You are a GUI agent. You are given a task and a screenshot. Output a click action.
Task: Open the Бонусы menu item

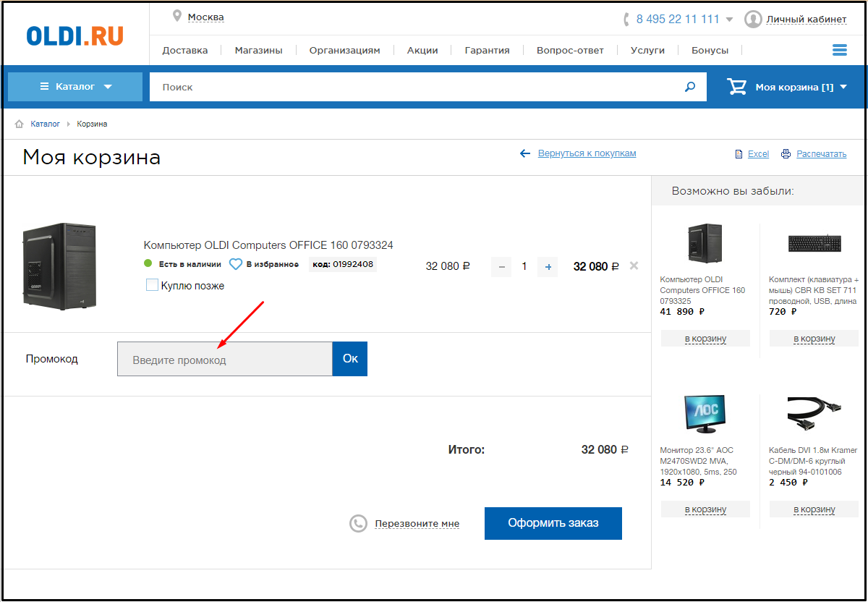click(710, 50)
